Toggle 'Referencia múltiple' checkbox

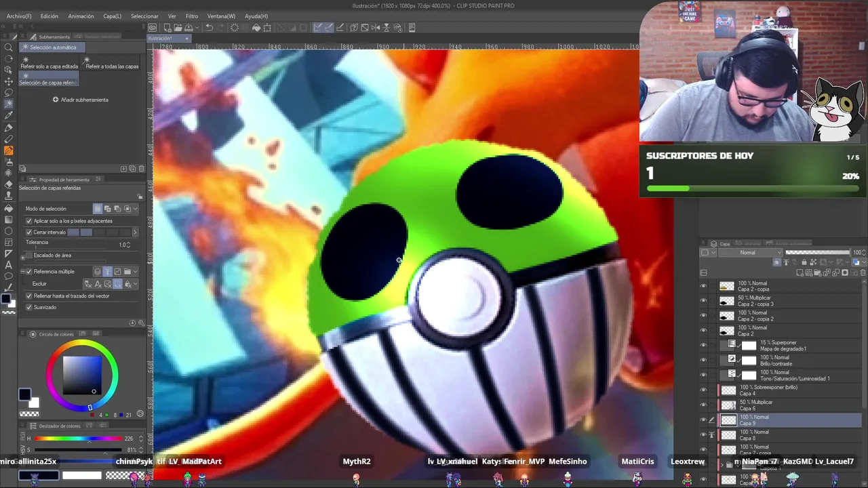(x=29, y=272)
